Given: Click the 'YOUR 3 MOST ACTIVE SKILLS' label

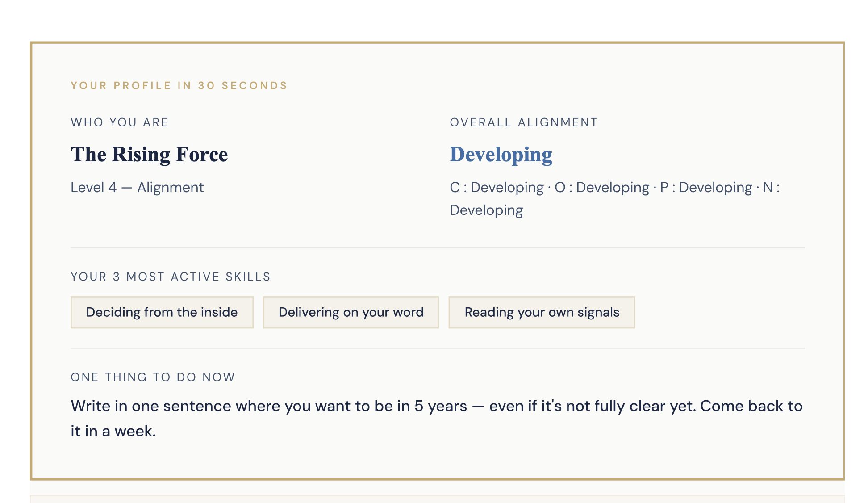Looking at the screenshot, I should (171, 277).
